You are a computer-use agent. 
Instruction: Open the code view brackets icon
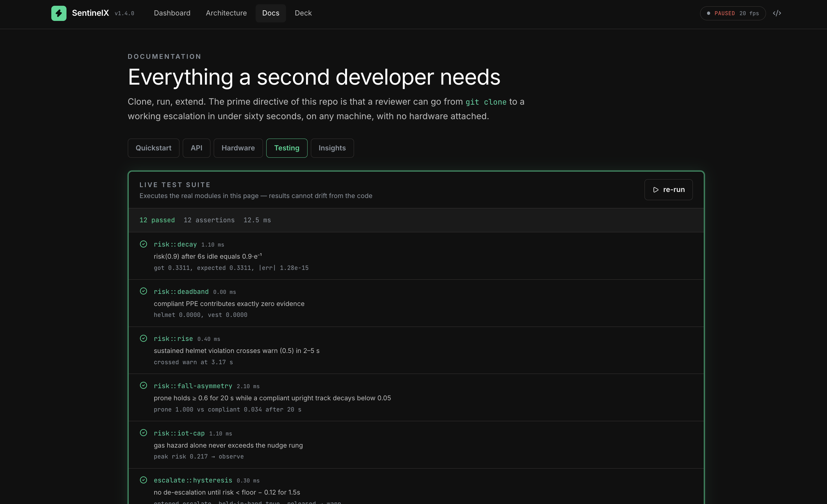point(777,13)
